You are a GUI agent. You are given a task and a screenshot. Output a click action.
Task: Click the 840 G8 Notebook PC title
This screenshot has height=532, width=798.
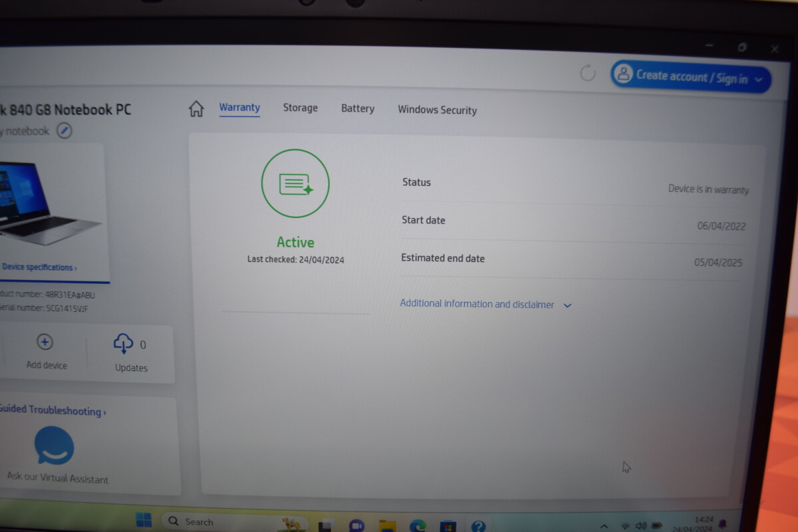(x=66, y=110)
